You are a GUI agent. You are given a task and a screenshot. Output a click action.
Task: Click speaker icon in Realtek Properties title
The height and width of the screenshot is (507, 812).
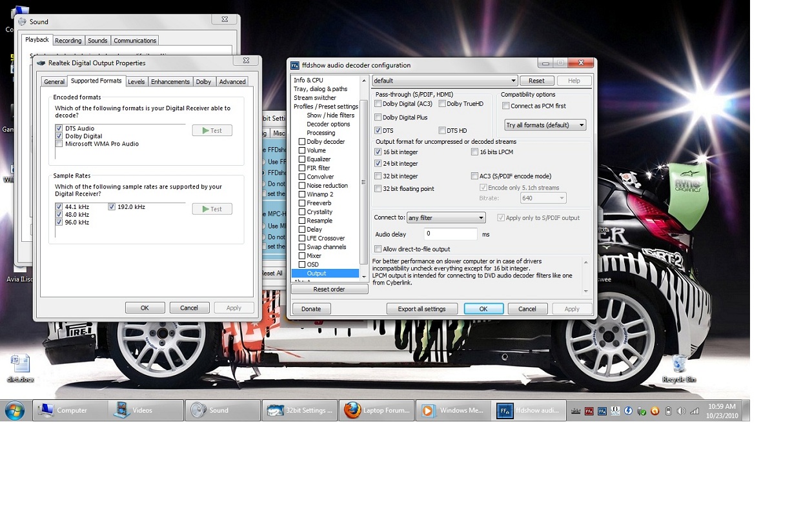click(x=41, y=63)
